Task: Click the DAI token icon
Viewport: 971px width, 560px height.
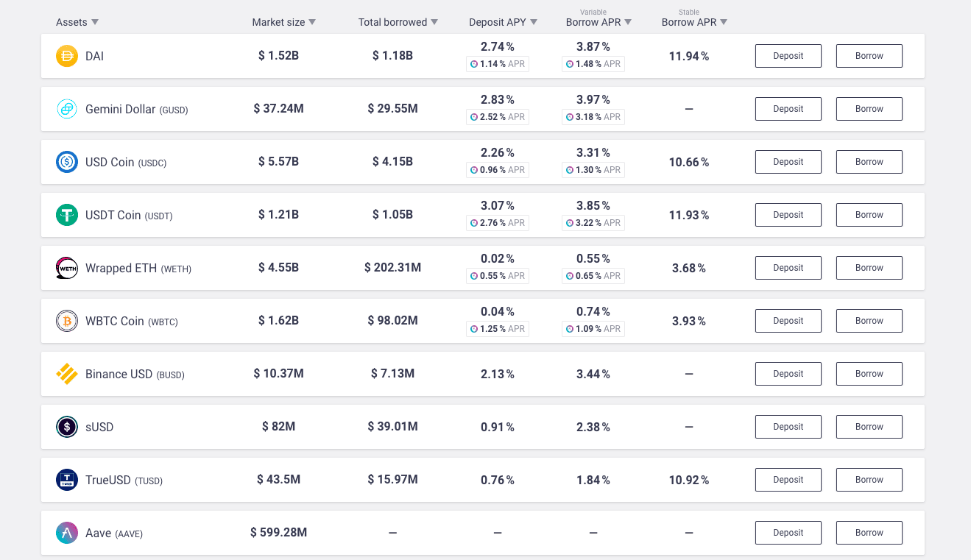Action: click(x=67, y=56)
